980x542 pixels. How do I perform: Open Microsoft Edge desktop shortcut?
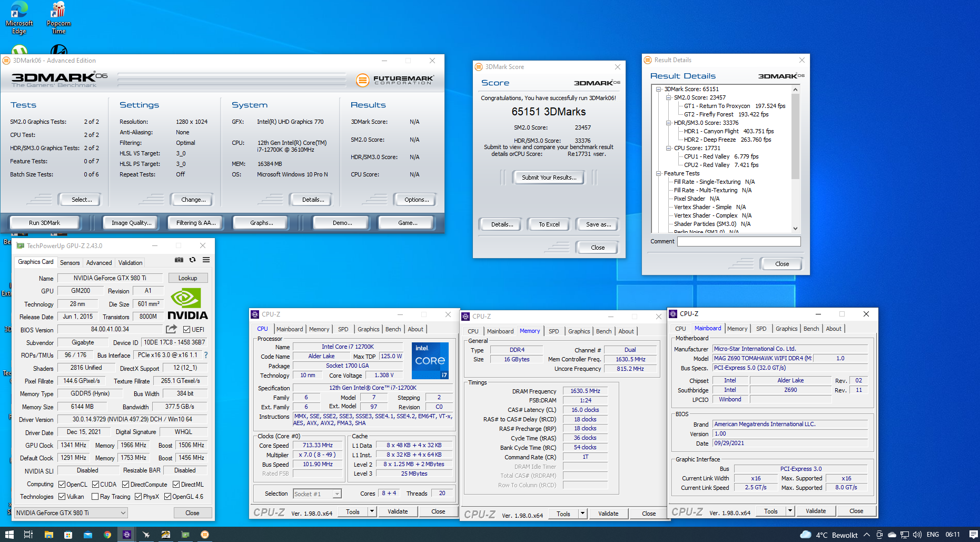[x=19, y=18]
